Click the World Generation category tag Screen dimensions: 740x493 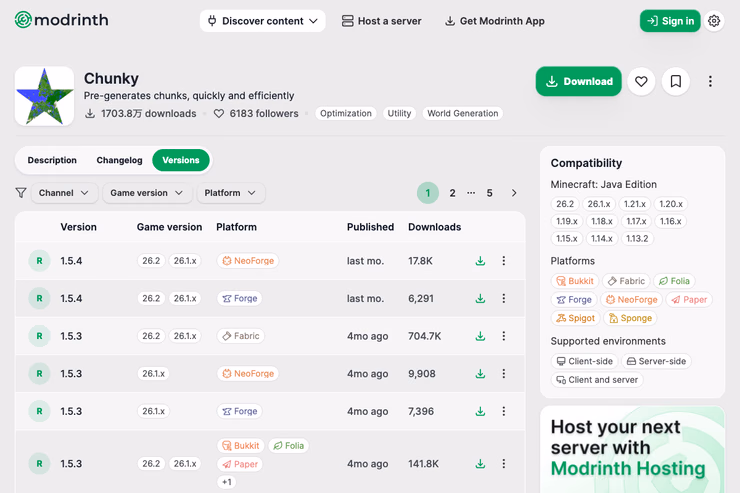[462, 113]
